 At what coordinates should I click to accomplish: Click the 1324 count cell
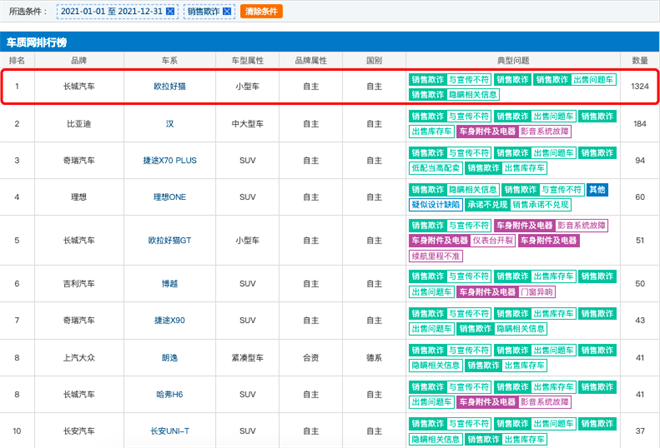tap(640, 86)
